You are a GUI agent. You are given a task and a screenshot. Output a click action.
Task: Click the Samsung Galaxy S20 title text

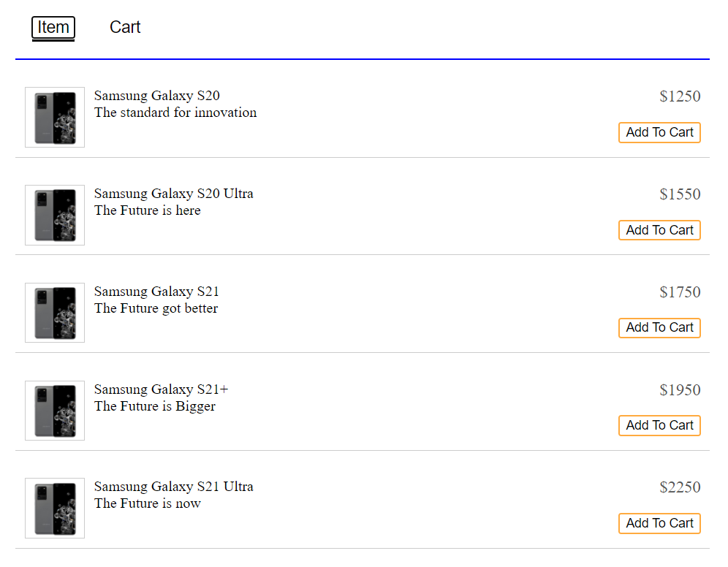[156, 96]
